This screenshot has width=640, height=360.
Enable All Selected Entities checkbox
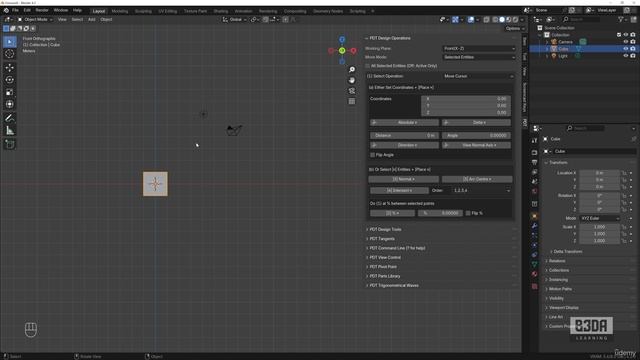(x=368, y=66)
